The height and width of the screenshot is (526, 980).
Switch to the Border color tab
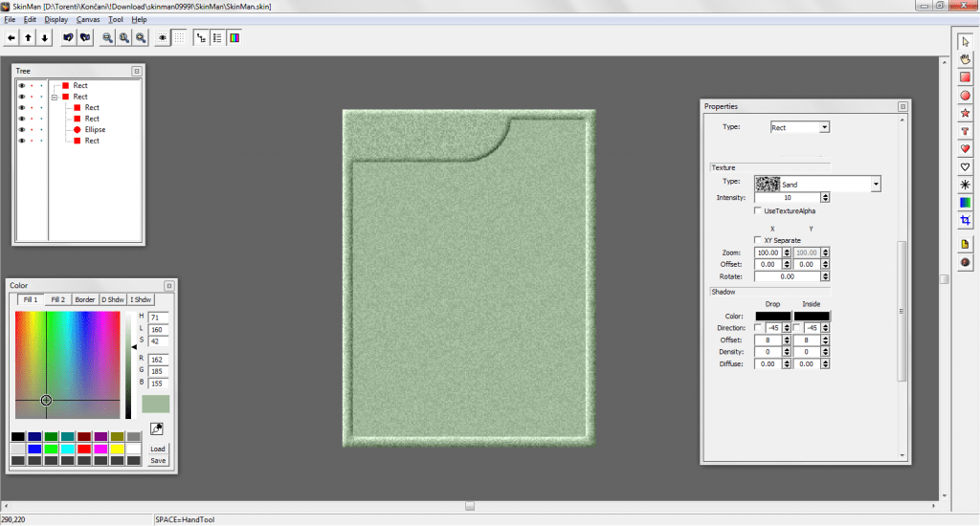tap(85, 299)
